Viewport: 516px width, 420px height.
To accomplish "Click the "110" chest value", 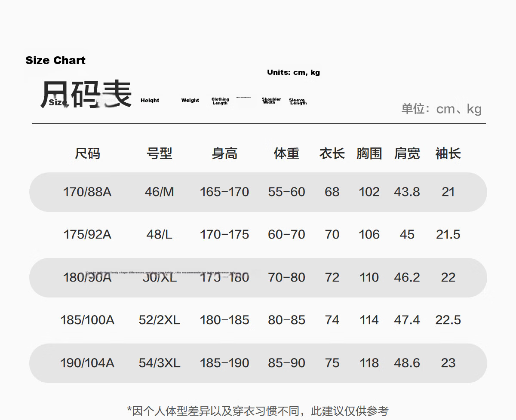I will 369,277.
